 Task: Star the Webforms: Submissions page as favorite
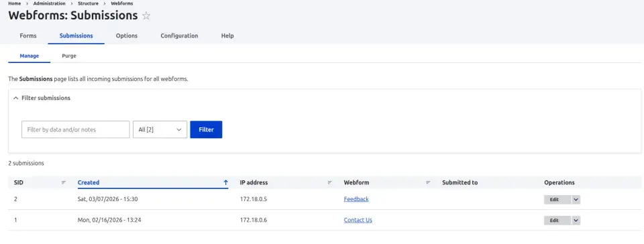(146, 16)
